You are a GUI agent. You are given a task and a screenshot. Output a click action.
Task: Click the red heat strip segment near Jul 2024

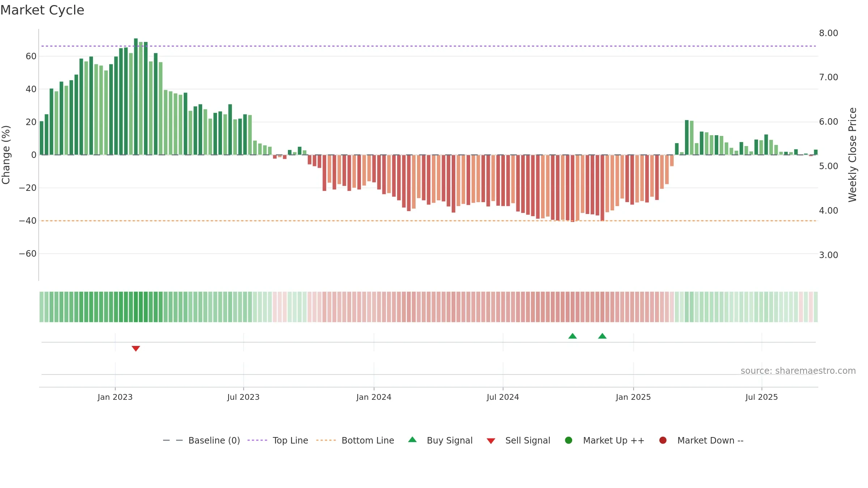[503, 307]
